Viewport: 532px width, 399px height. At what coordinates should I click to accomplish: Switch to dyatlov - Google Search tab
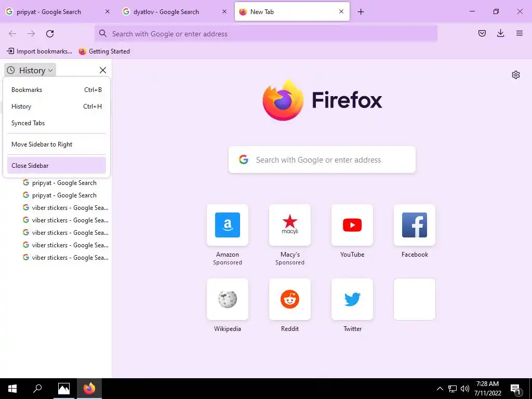[175, 11]
